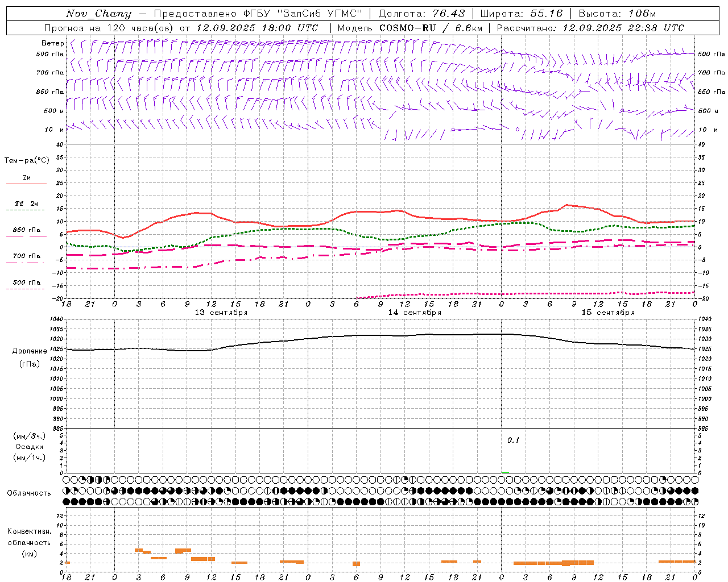
Task: Click the (км) convective height unit
Action: coord(29,554)
